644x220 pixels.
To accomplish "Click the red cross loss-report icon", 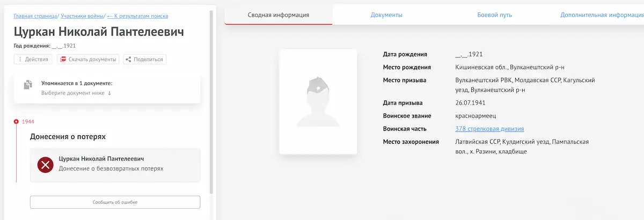I will point(45,165).
